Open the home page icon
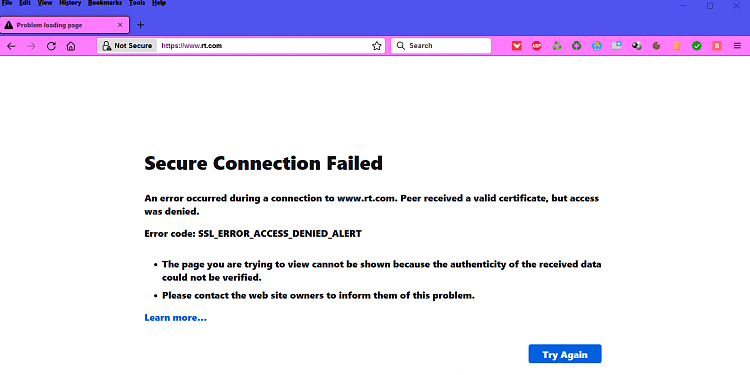The height and width of the screenshot is (375, 750). click(x=71, y=46)
